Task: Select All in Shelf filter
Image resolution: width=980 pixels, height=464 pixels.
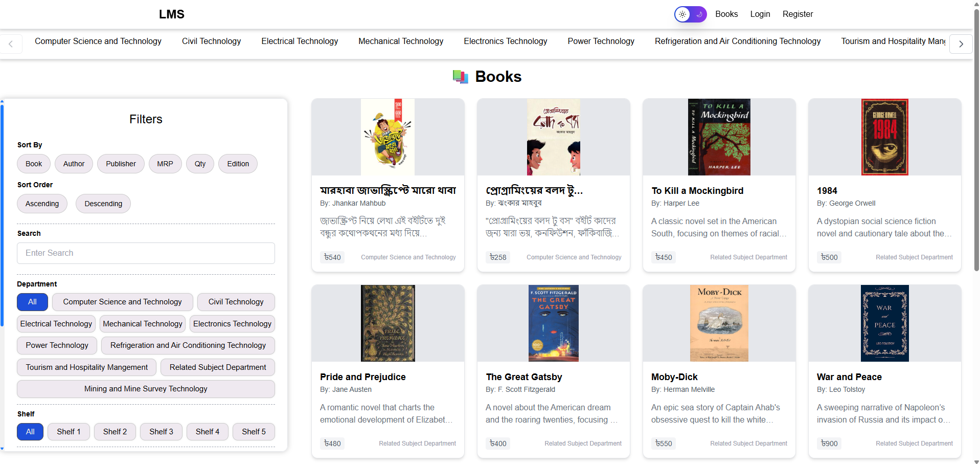Action: [30, 432]
